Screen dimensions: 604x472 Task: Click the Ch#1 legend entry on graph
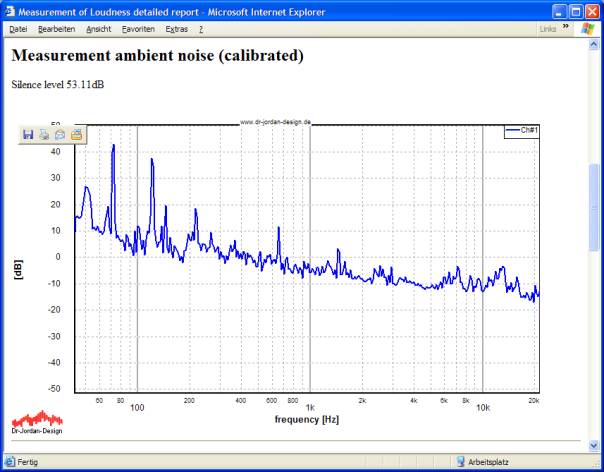522,130
